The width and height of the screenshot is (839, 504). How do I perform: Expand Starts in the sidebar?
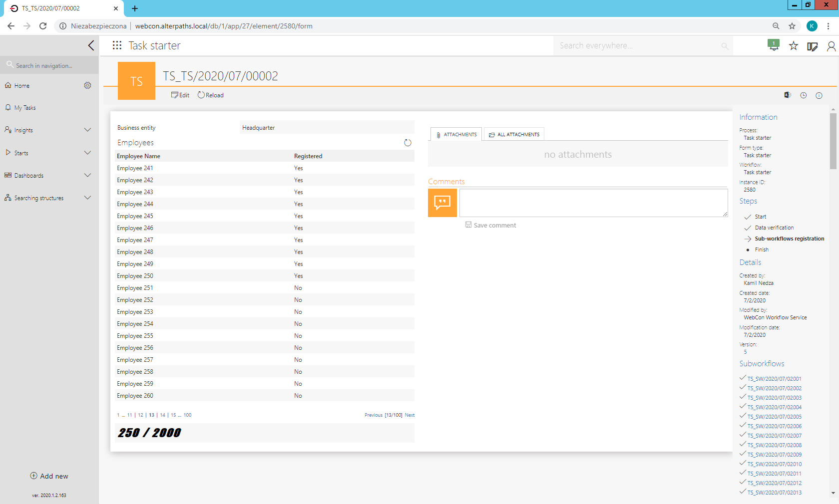click(x=87, y=153)
